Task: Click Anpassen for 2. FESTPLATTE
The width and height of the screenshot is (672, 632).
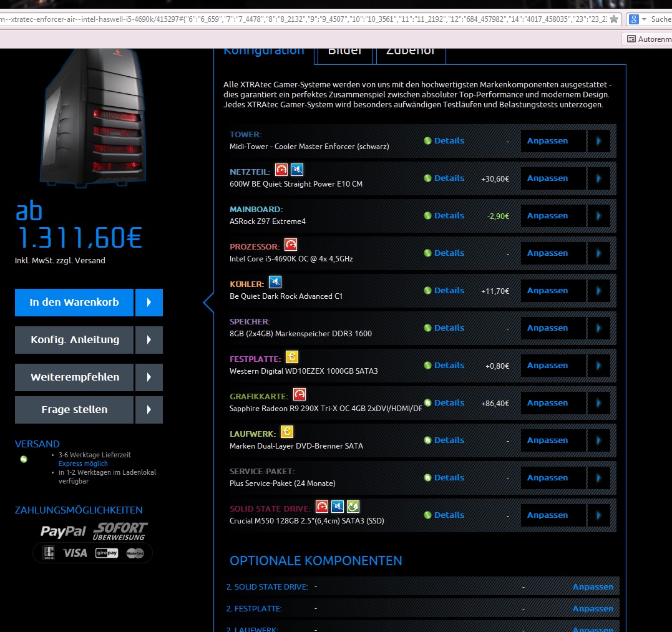Action: [593, 608]
